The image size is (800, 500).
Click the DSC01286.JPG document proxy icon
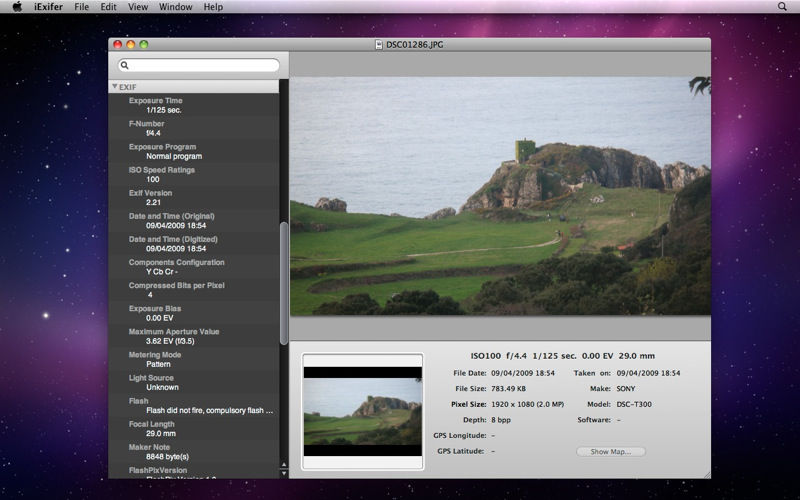coord(379,44)
